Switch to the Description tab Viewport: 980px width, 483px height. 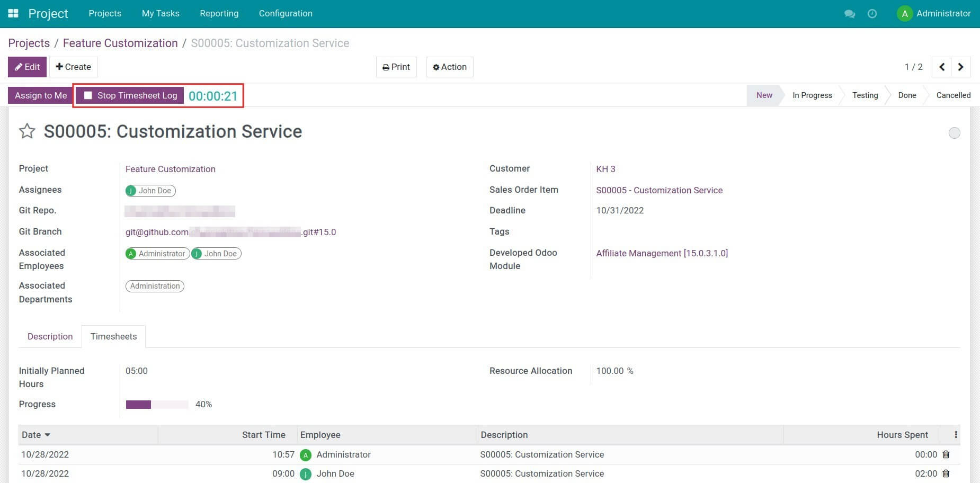pyautogui.click(x=50, y=336)
